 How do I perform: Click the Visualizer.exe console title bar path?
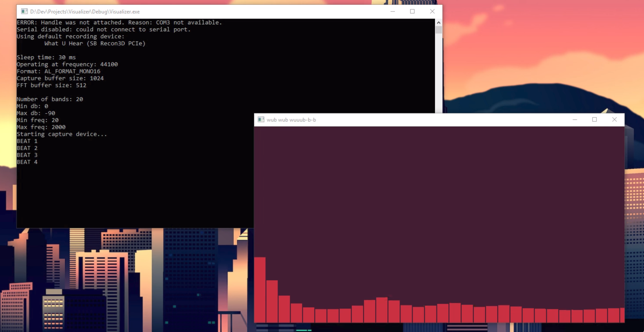click(x=85, y=12)
